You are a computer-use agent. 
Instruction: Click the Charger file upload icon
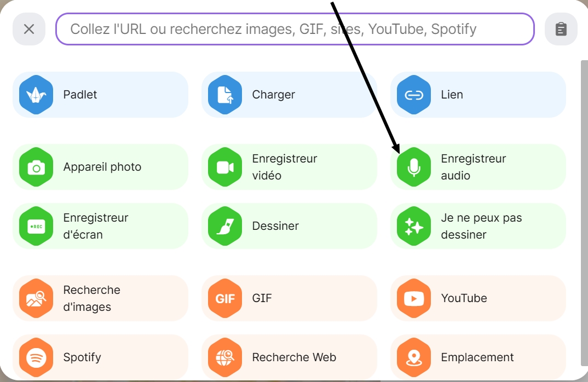point(225,95)
